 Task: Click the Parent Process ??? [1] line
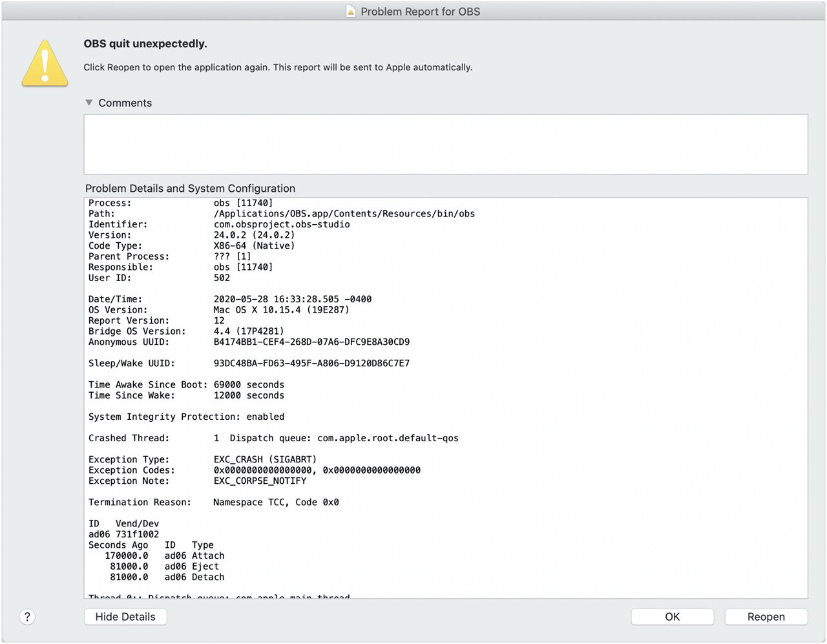(170, 256)
